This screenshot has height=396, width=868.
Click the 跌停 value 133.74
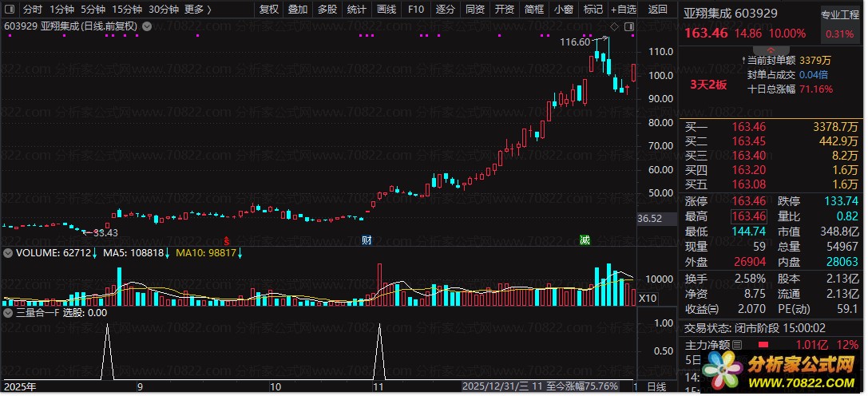click(841, 201)
